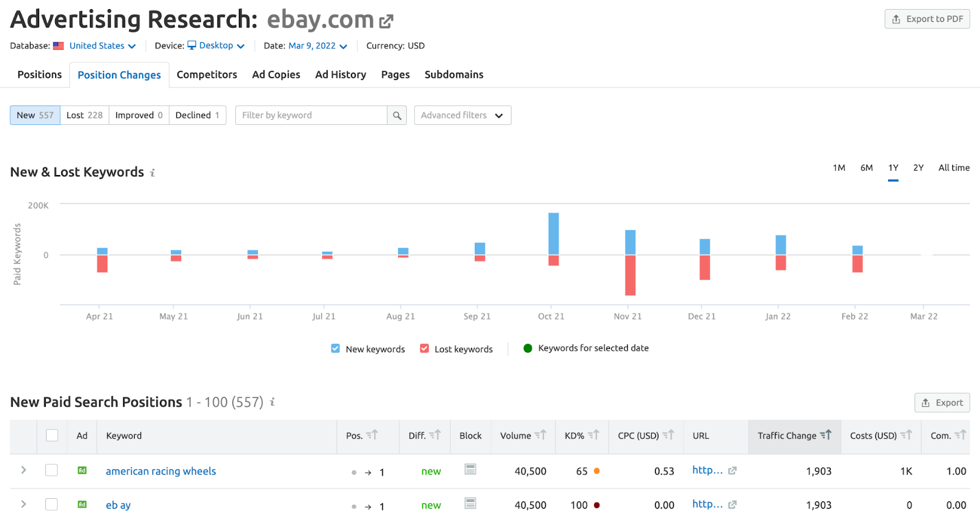Check the eb ay row checkbox
Image resolution: width=980 pixels, height=516 pixels.
(x=51, y=504)
